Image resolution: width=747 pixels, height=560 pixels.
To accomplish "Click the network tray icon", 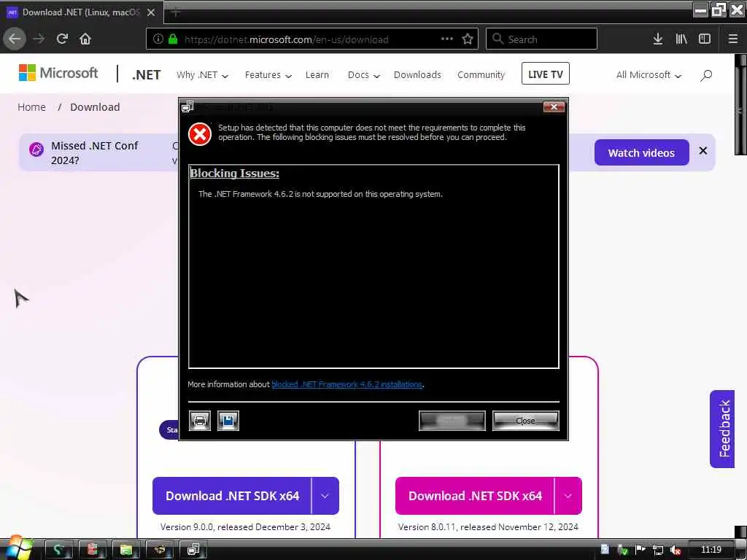I will pos(658,551).
